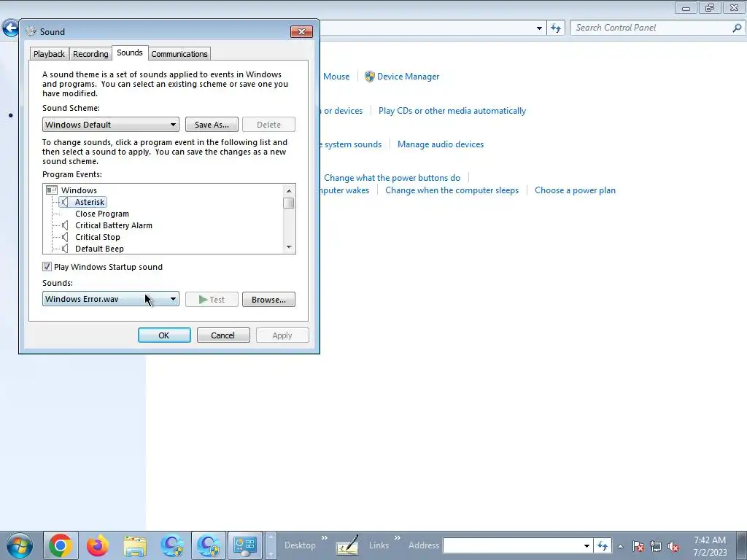This screenshot has width=747, height=560.
Task: Click the shield icon next to Device Manager
Action: (x=369, y=77)
